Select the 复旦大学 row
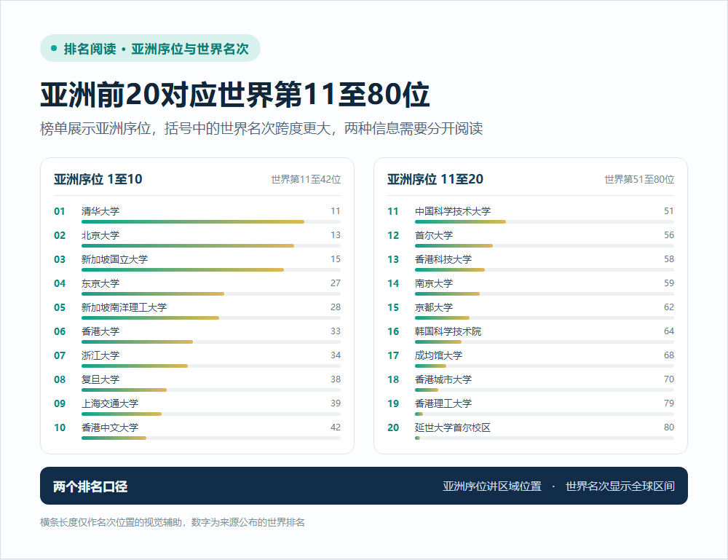728x560 pixels. coord(197,384)
